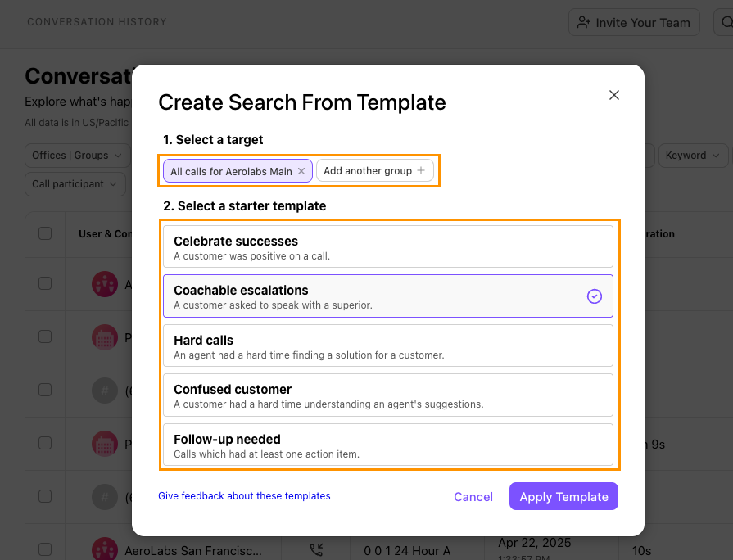
Task: Click the AeroLabs San Francisco avatar icon
Action: pos(105,549)
